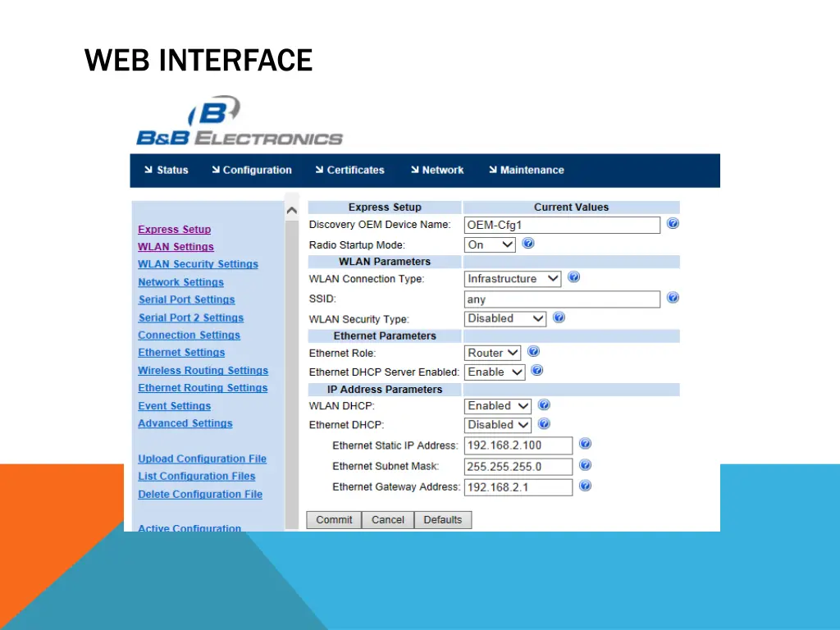This screenshot has height=630, width=840.
Task: Open Serial Port 2 Settings link
Action: pos(190,317)
